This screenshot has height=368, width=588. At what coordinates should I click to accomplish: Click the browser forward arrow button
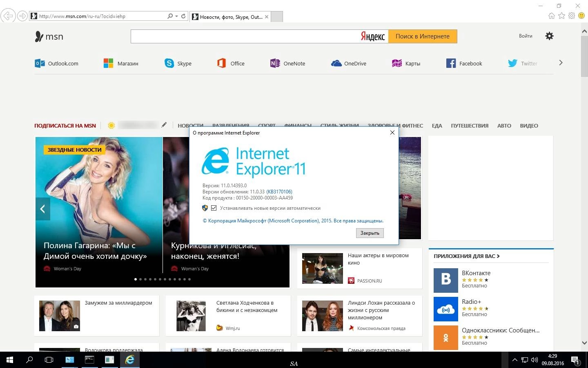(22, 16)
